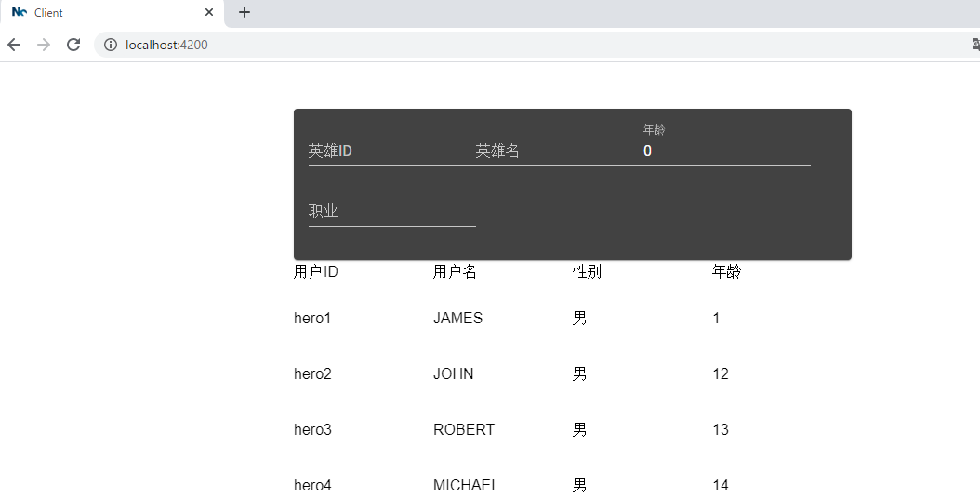Click JOHN in the table

click(453, 373)
